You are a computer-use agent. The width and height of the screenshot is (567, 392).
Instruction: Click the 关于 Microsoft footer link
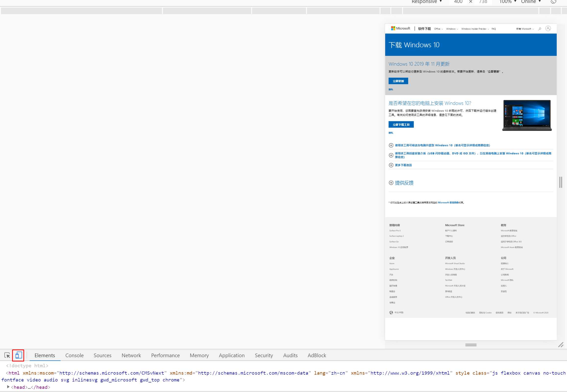tap(507, 269)
